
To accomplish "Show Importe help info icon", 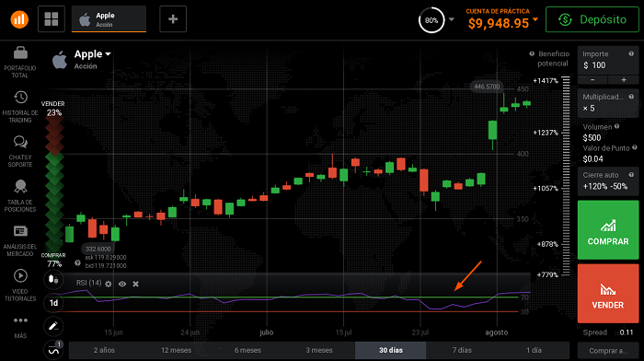I will (631, 53).
